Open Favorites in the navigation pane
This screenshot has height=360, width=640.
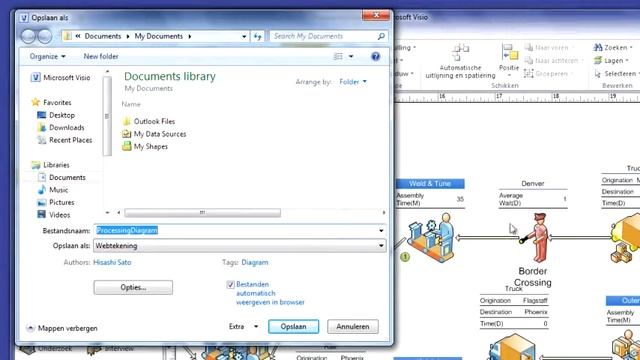(52, 102)
